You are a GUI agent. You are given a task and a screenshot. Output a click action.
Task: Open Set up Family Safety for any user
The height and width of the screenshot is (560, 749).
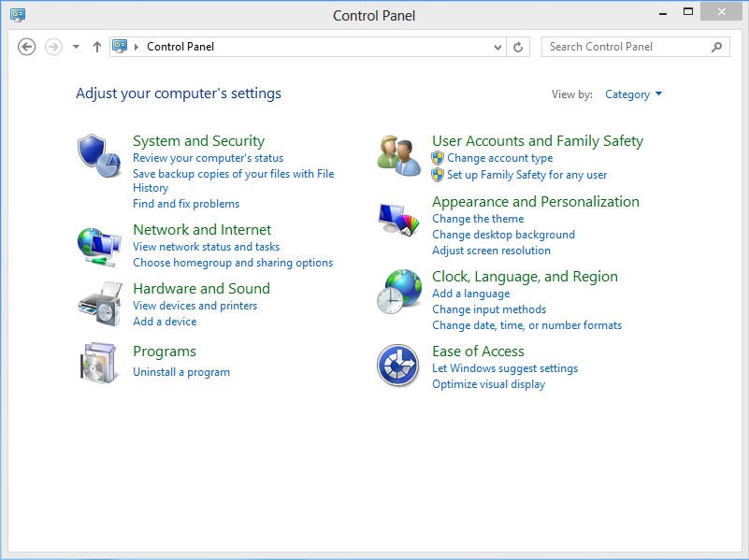point(526,175)
